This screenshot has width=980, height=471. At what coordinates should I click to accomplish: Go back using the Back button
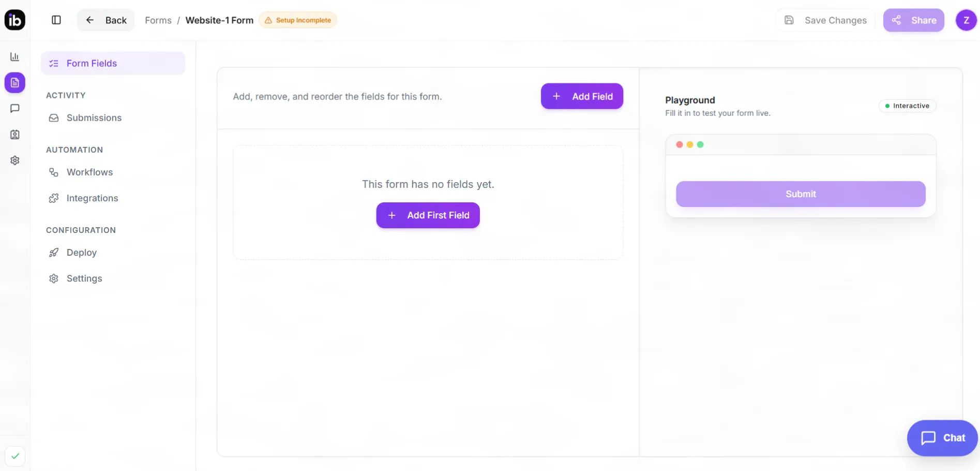pos(106,20)
